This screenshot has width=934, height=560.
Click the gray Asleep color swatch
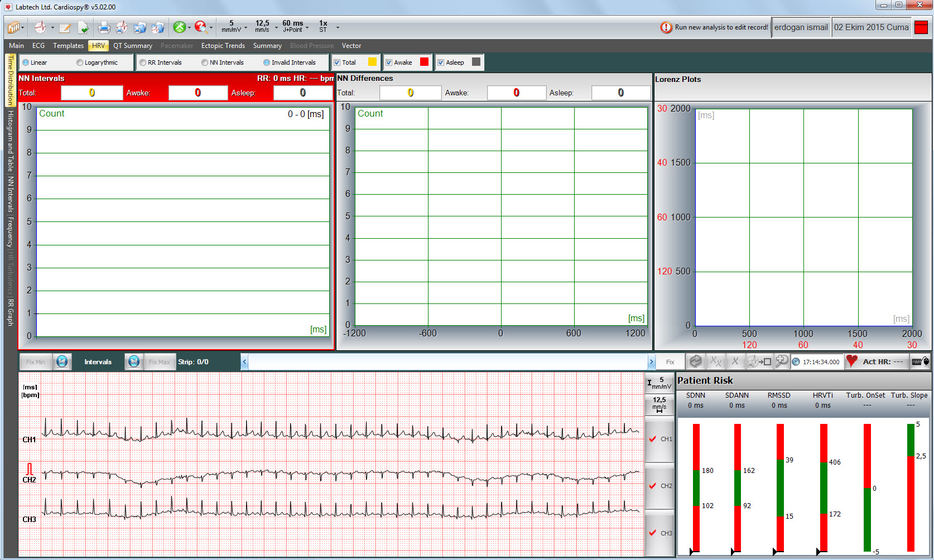tap(476, 62)
